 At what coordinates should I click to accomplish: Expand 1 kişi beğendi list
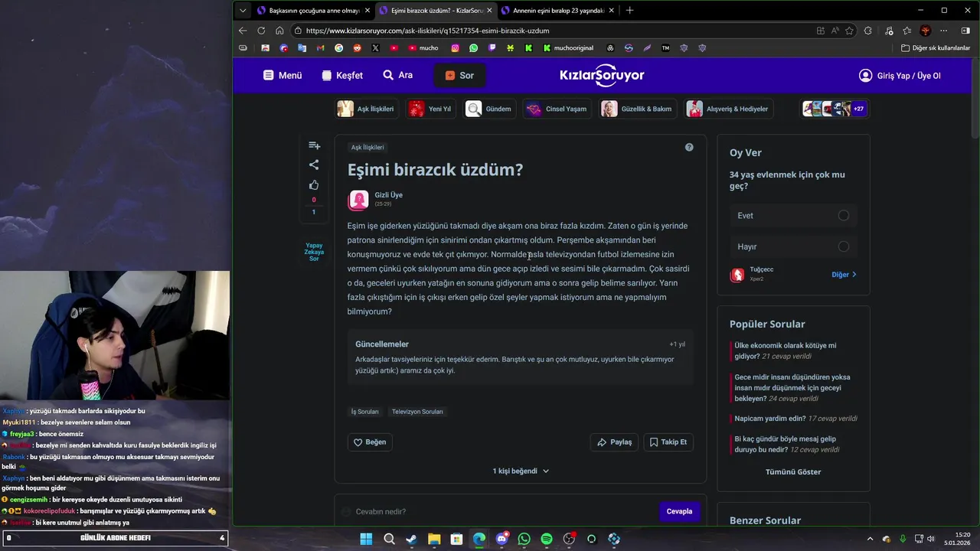tap(521, 471)
